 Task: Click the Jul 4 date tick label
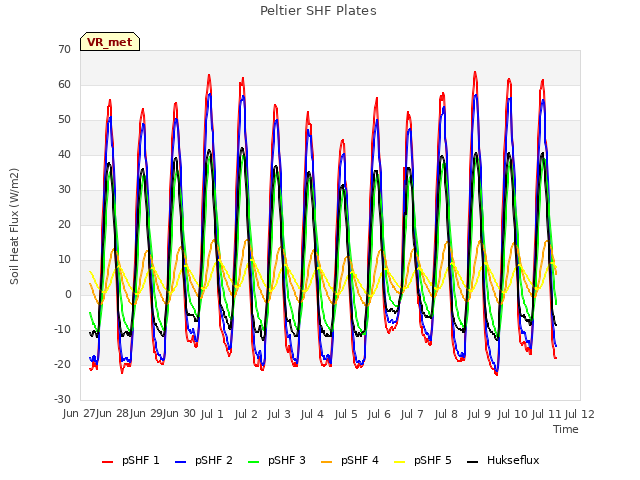312,414
